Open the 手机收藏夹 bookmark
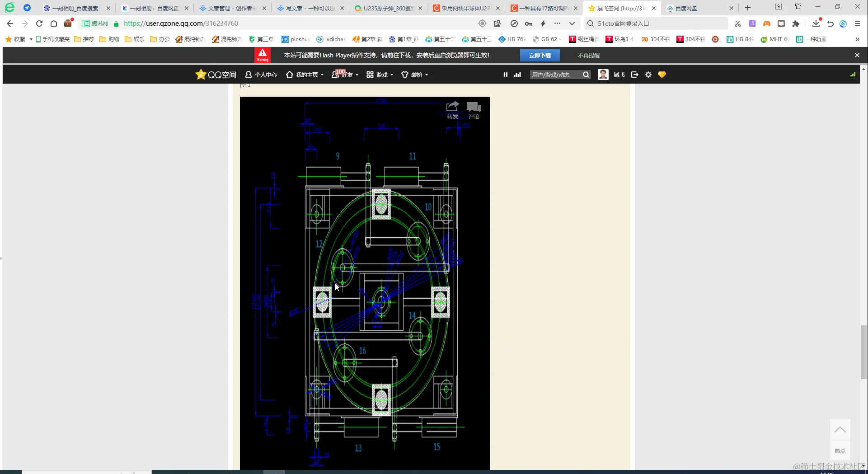This screenshot has height=474, width=868. pos(52,39)
